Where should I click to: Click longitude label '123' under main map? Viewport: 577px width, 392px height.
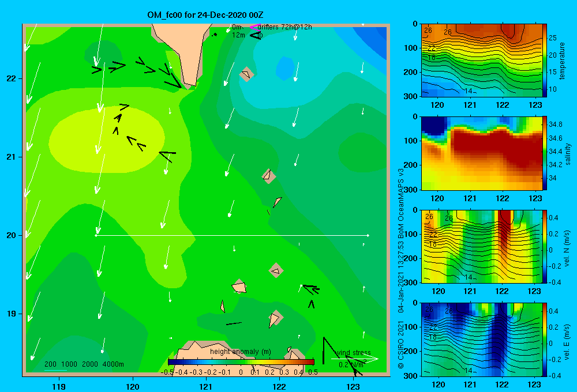(x=353, y=386)
